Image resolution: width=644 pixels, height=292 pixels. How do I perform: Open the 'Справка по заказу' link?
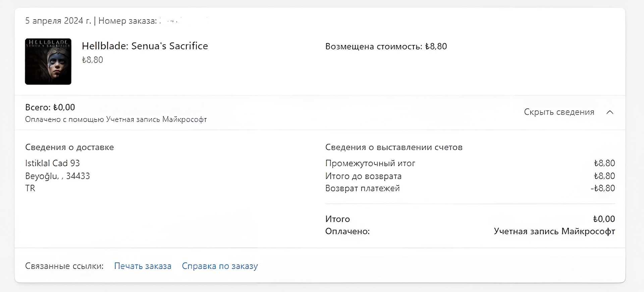click(x=220, y=266)
